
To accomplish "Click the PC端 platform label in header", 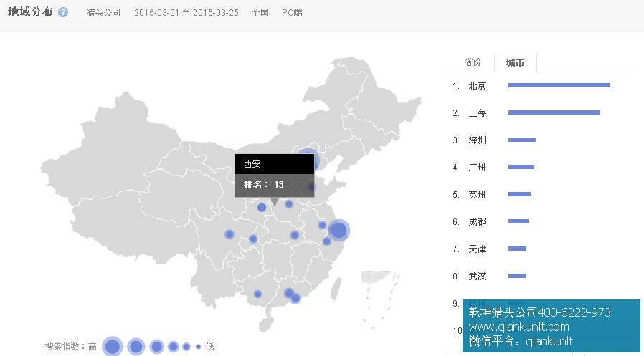I will point(292,13).
